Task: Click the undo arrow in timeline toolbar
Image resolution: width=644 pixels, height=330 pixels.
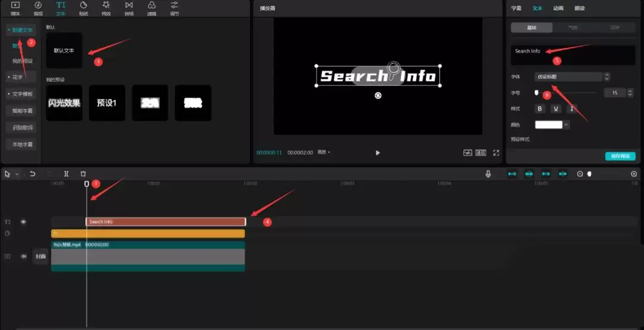Action: [33, 174]
